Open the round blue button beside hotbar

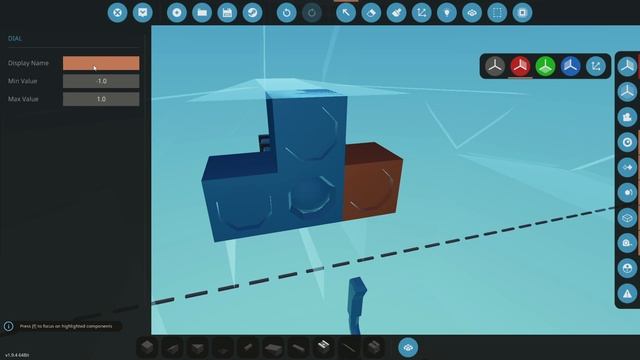(x=408, y=347)
